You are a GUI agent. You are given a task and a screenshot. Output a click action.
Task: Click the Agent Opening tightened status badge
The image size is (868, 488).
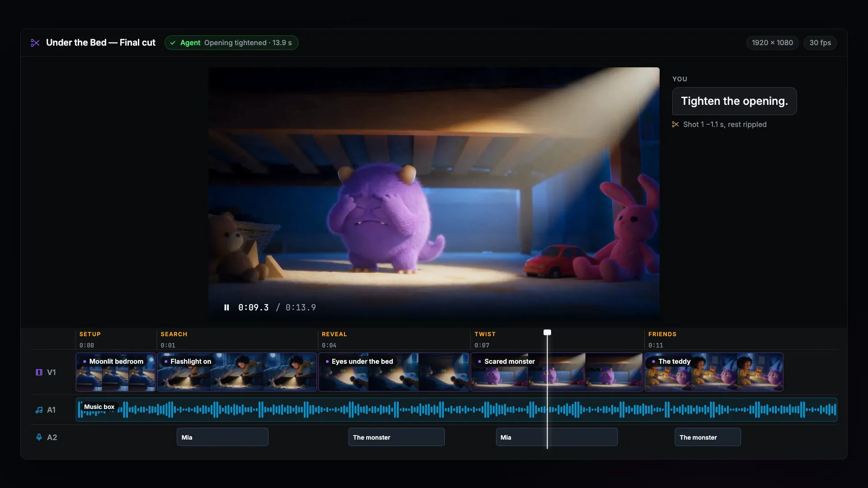point(231,43)
